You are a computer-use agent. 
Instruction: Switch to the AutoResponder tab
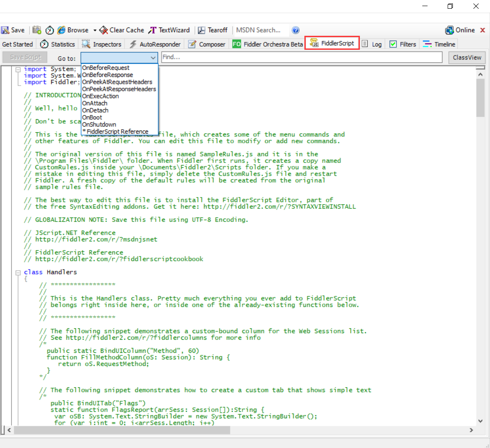click(155, 45)
